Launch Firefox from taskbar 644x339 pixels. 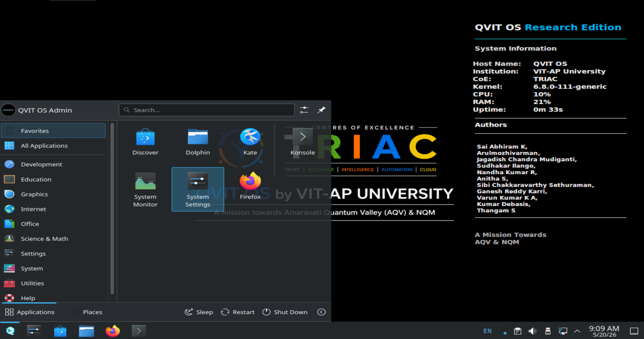pos(113,331)
